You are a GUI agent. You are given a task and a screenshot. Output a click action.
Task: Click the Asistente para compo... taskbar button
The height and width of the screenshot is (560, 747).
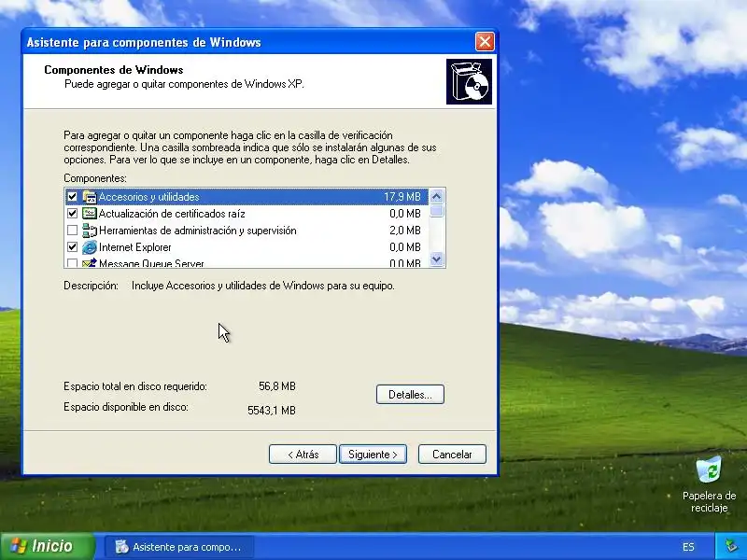coord(179,547)
